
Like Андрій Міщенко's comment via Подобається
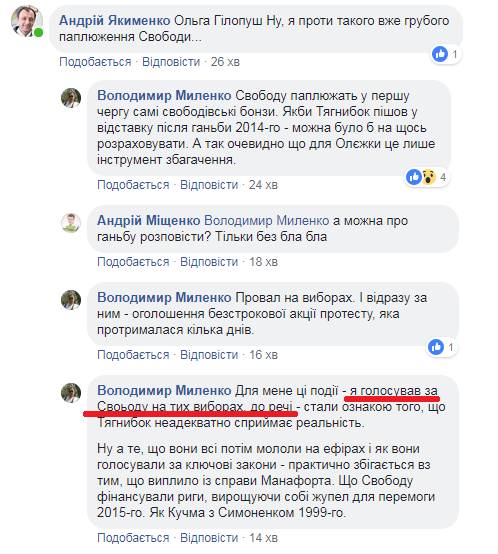(x=133, y=262)
